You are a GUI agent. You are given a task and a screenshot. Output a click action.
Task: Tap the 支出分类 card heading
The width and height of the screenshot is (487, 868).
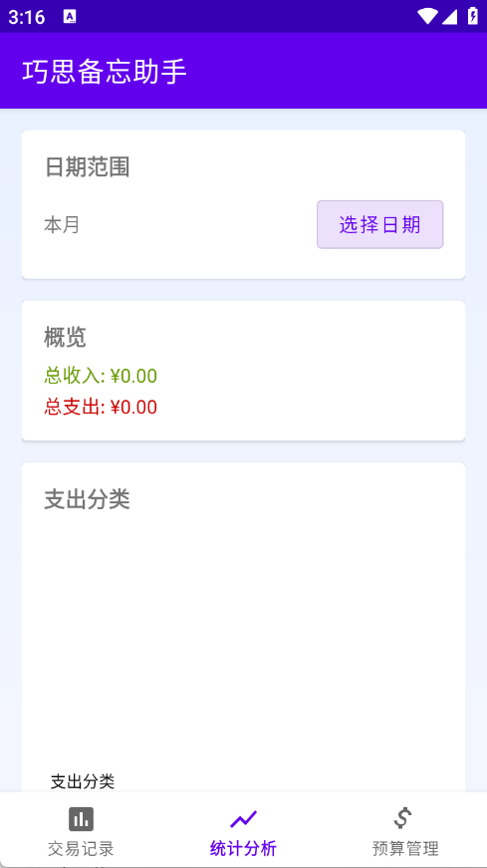[x=87, y=499]
